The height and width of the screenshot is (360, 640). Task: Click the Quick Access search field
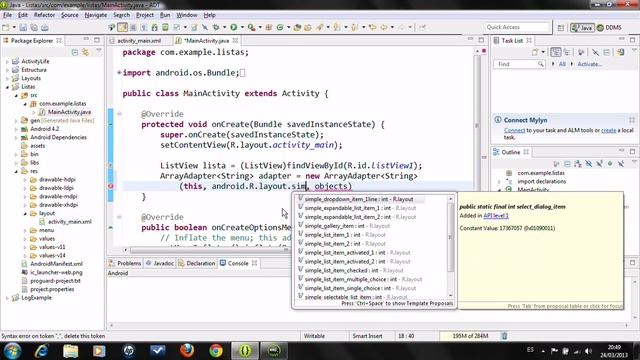pos(518,27)
